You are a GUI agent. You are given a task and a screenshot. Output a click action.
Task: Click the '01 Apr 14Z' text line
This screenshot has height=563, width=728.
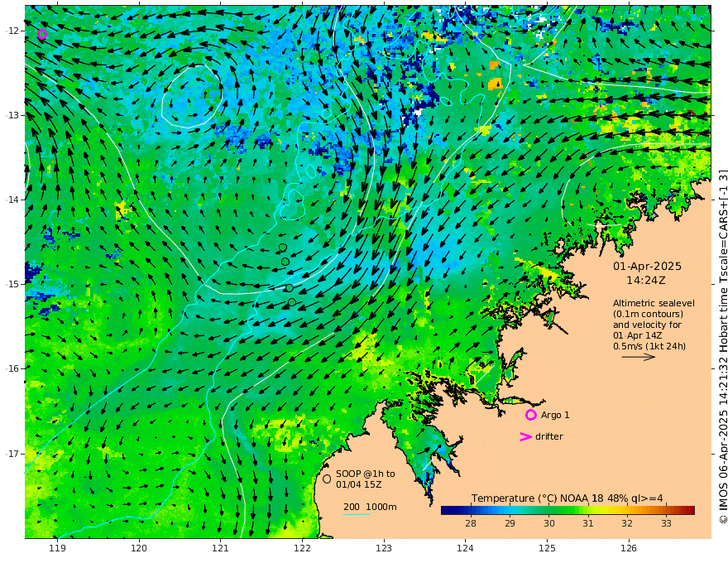[x=638, y=335]
